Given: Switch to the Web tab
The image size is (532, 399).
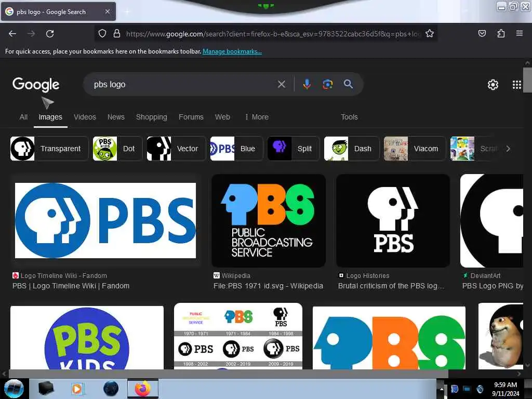Looking at the screenshot, I should click(222, 117).
